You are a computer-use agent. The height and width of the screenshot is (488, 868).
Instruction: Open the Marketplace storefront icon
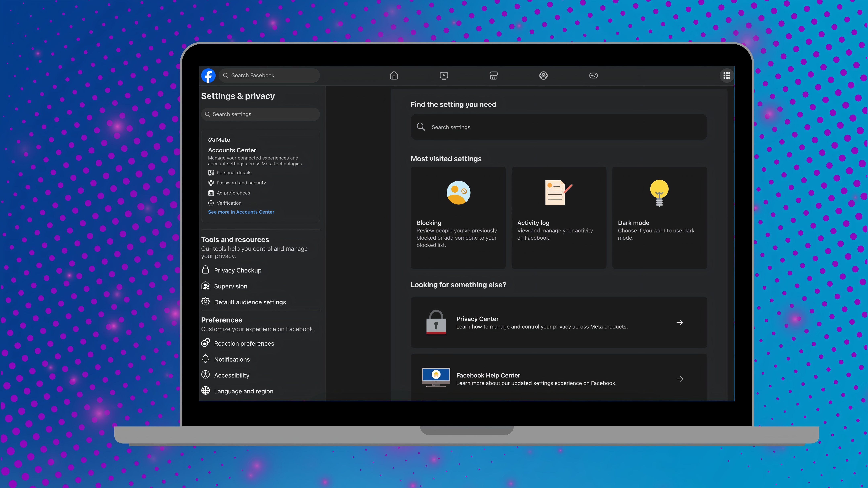pyautogui.click(x=493, y=76)
